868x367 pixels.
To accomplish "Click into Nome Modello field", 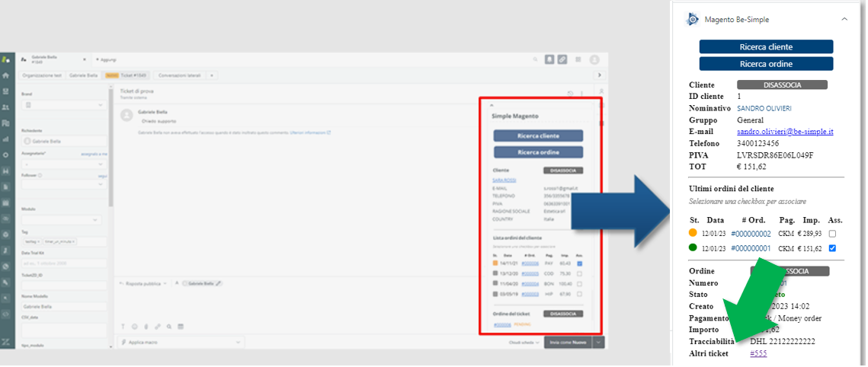I will coord(64,306).
